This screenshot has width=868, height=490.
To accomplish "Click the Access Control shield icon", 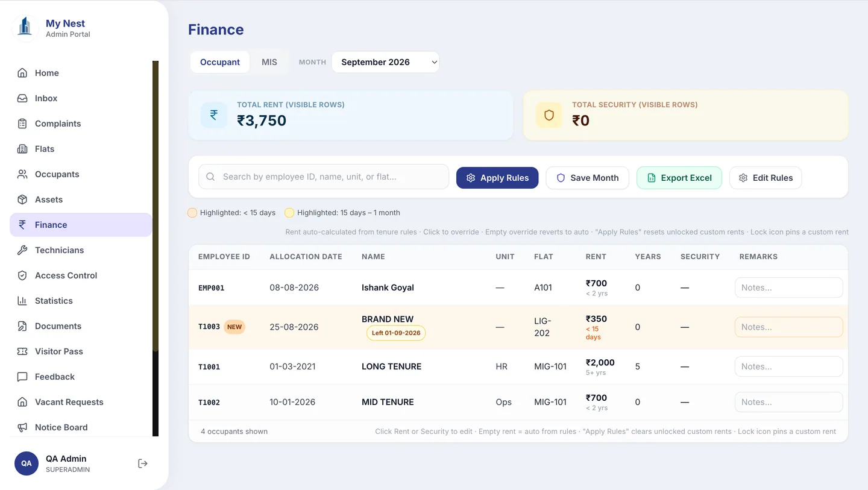I will click(x=22, y=275).
